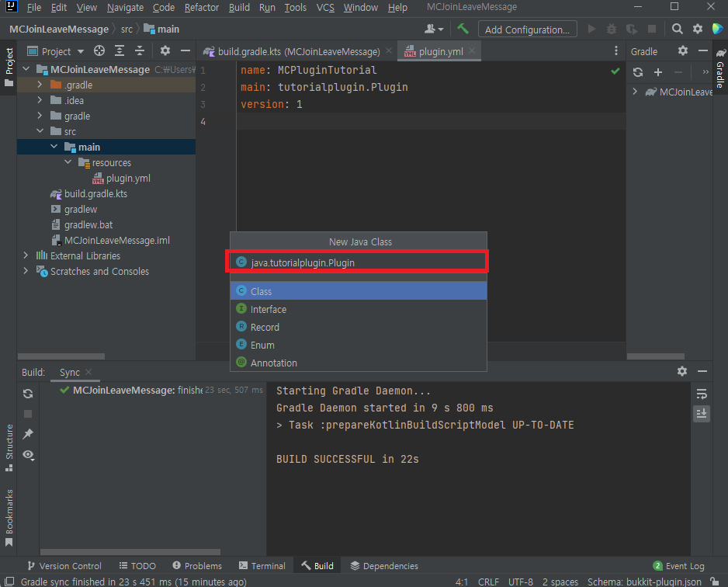Click the rerun sync icon in Build panel
The image size is (728, 587).
tap(28, 394)
